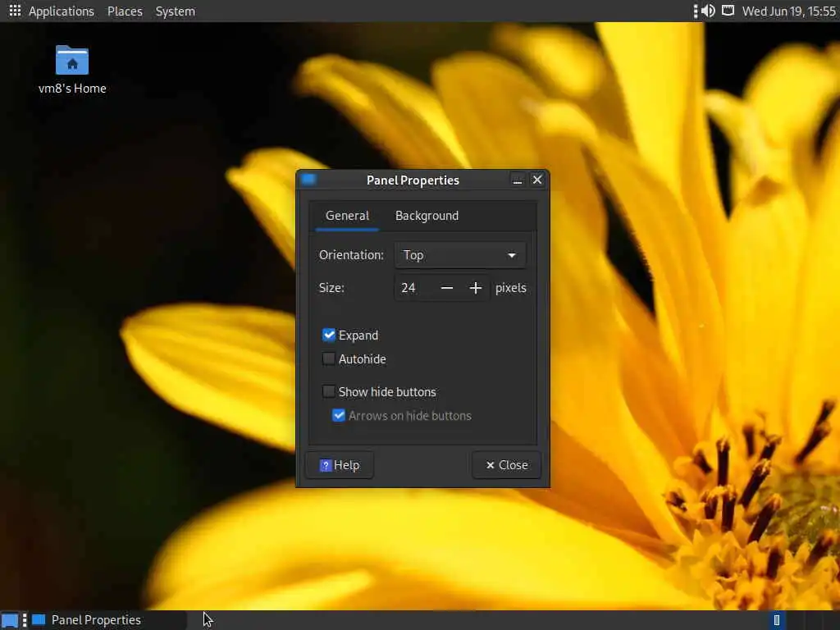
Task: Click the clock showing Wed Jun 19
Action: click(x=788, y=11)
